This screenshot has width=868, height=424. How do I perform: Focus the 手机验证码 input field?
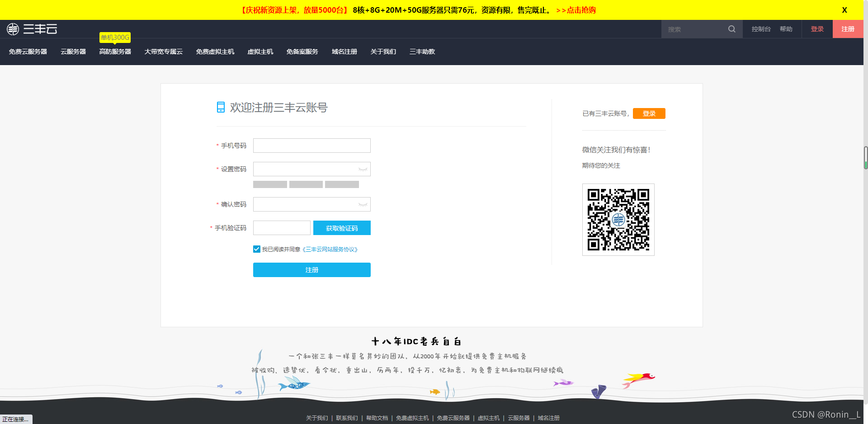point(282,228)
